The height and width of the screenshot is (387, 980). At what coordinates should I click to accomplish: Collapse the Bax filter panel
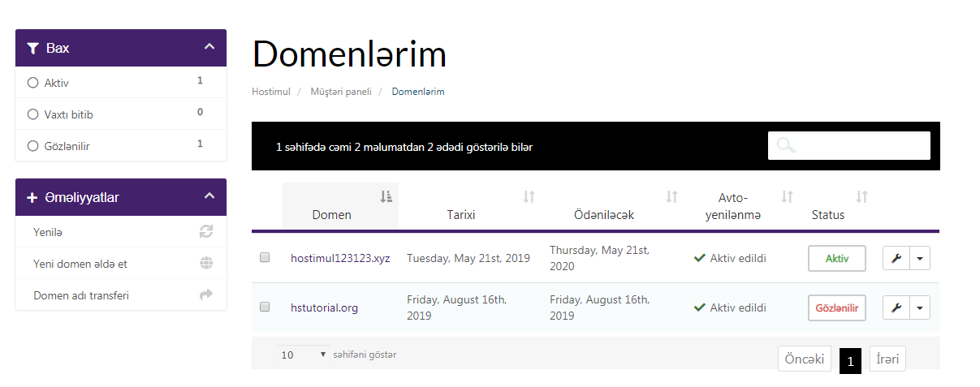(x=209, y=48)
